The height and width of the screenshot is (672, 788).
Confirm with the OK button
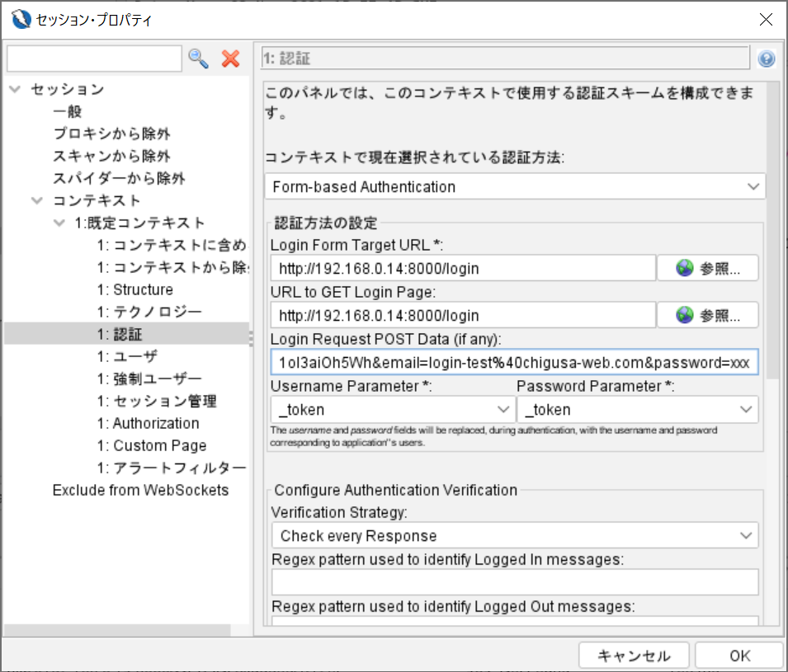740,656
